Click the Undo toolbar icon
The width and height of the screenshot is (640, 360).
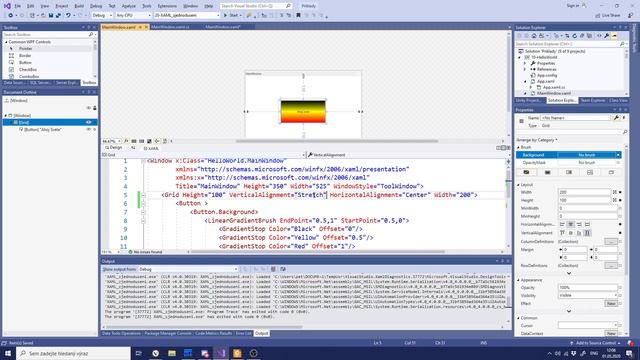point(68,15)
